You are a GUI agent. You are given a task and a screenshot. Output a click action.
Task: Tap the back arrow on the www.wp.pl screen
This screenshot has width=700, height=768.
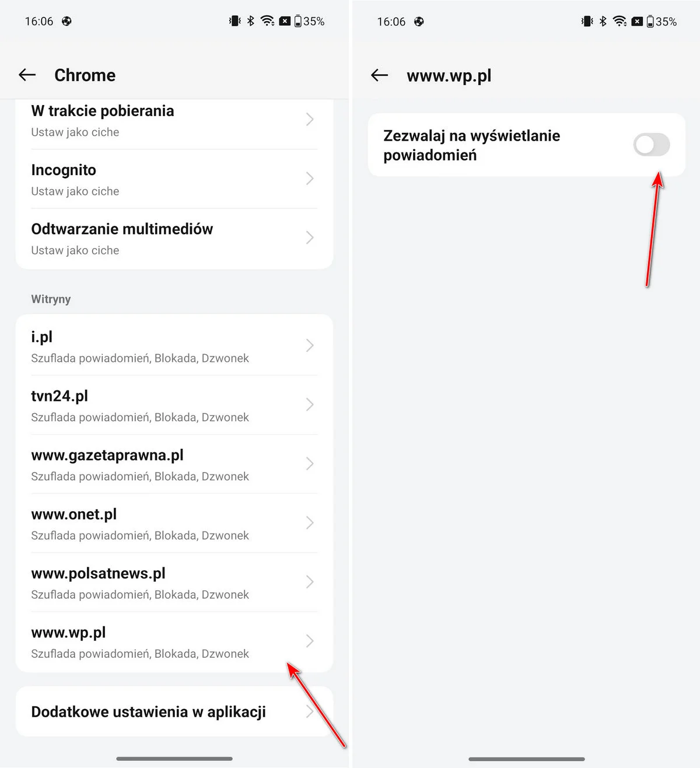tap(379, 75)
